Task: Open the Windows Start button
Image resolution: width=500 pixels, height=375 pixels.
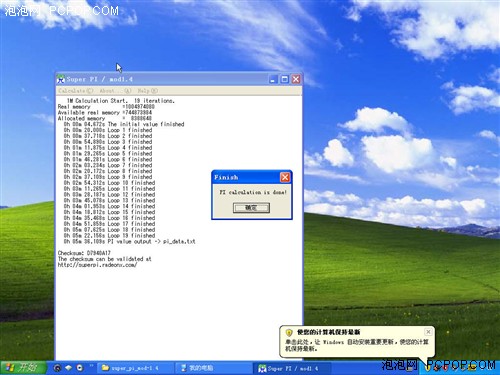Action: [23, 368]
